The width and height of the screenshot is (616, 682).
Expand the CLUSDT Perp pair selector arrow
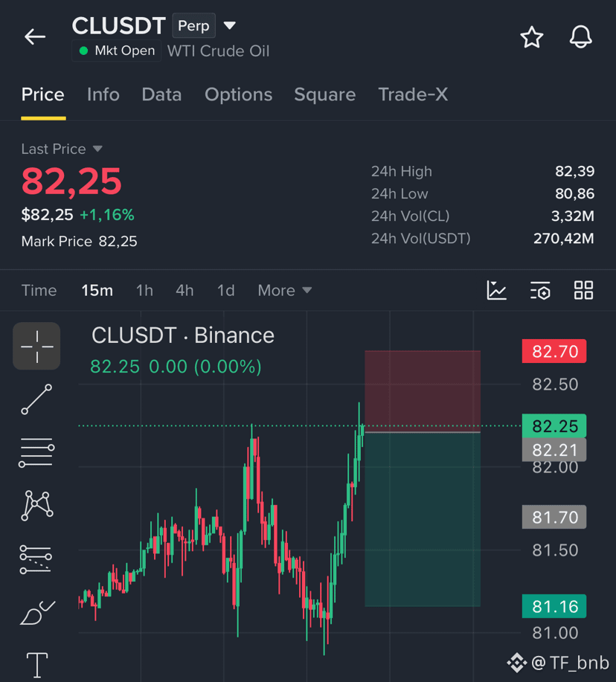tap(230, 26)
